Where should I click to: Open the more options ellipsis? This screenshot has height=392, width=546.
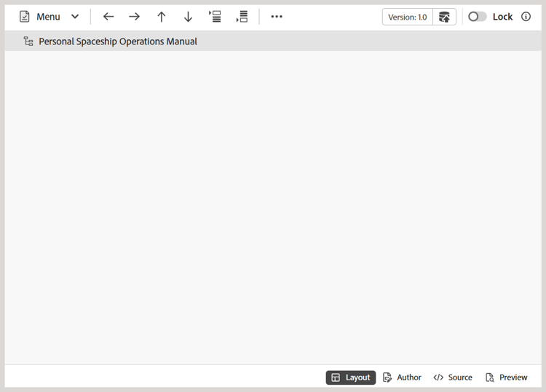pyautogui.click(x=277, y=17)
